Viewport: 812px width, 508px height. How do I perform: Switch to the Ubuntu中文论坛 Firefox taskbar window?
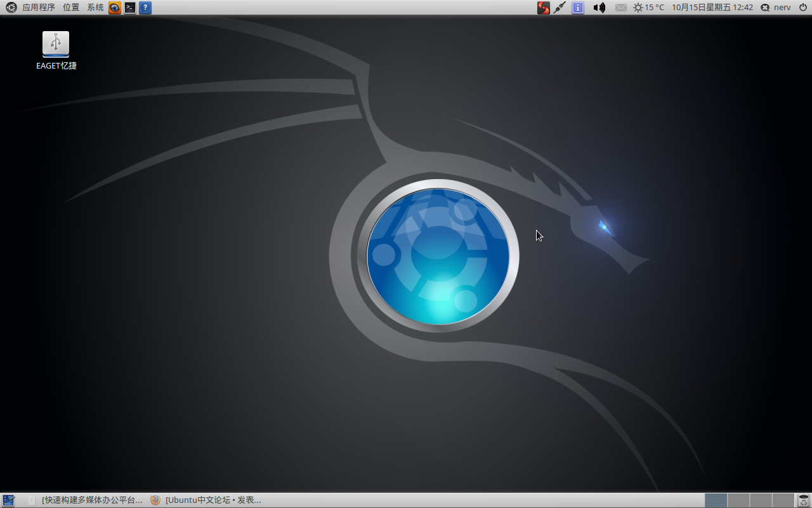coord(206,500)
